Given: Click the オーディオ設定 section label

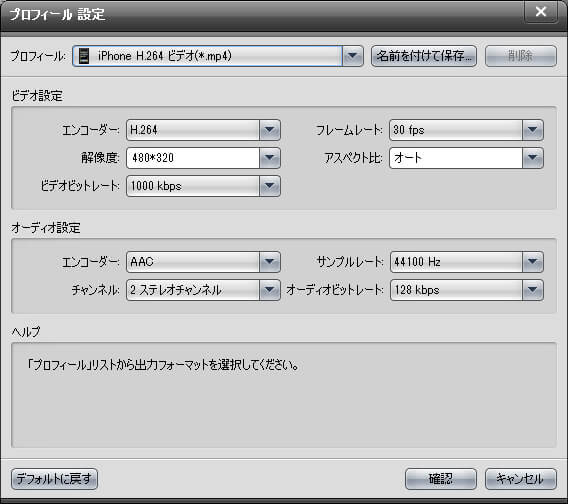Looking at the screenshot, I should pos(46,228).
